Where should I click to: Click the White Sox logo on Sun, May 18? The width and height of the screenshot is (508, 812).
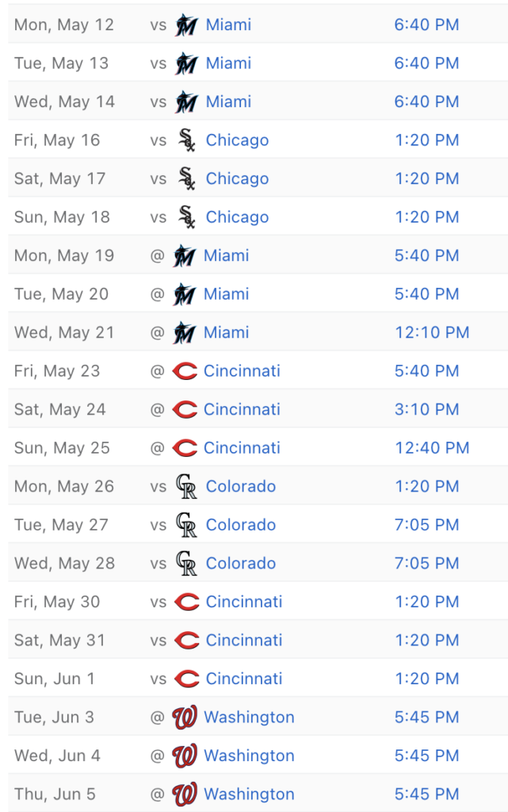(186, 217)
